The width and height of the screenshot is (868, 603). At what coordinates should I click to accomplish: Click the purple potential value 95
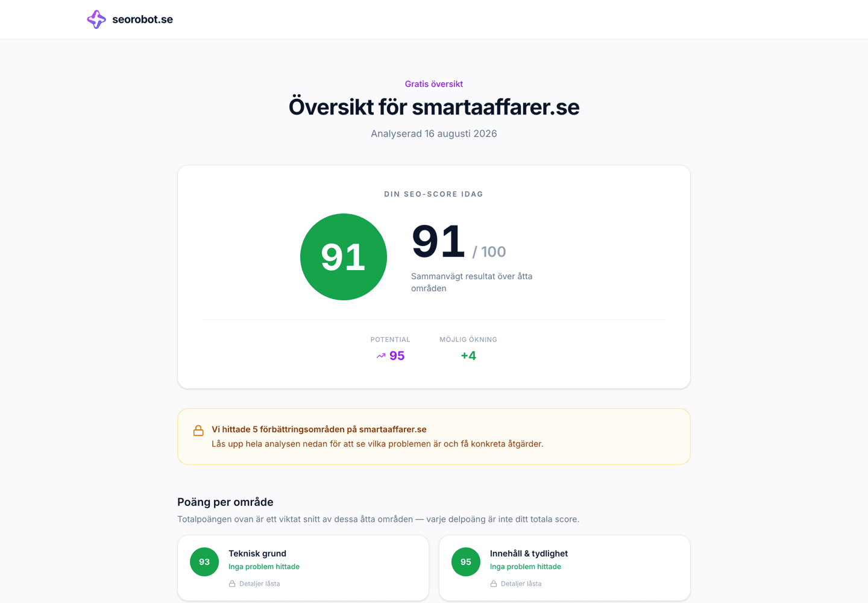[x=397, y=356]
